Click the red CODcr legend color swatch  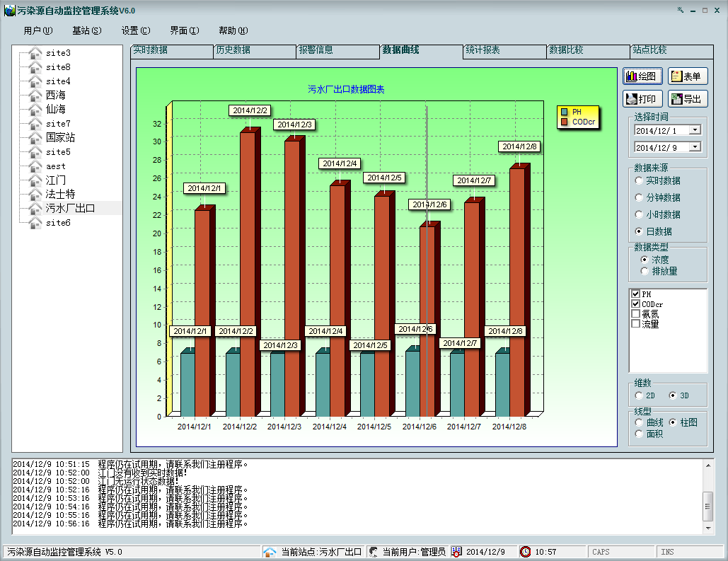click(x=564, y=122)
